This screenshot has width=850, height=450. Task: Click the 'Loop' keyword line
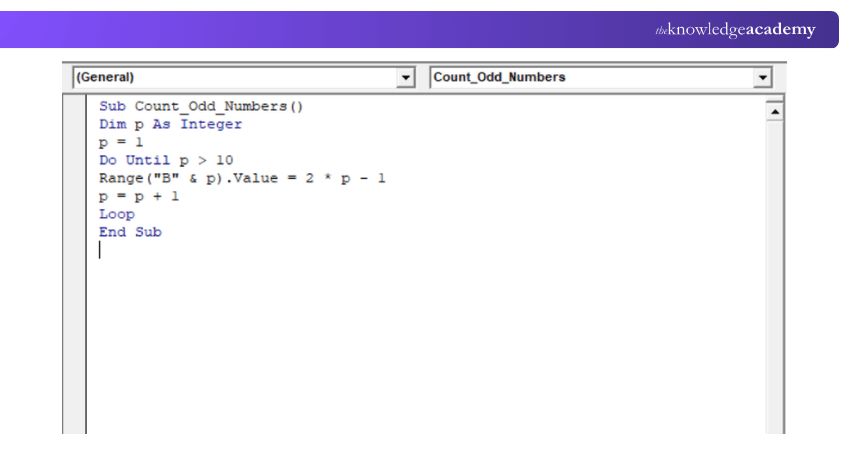pos(117,214)
